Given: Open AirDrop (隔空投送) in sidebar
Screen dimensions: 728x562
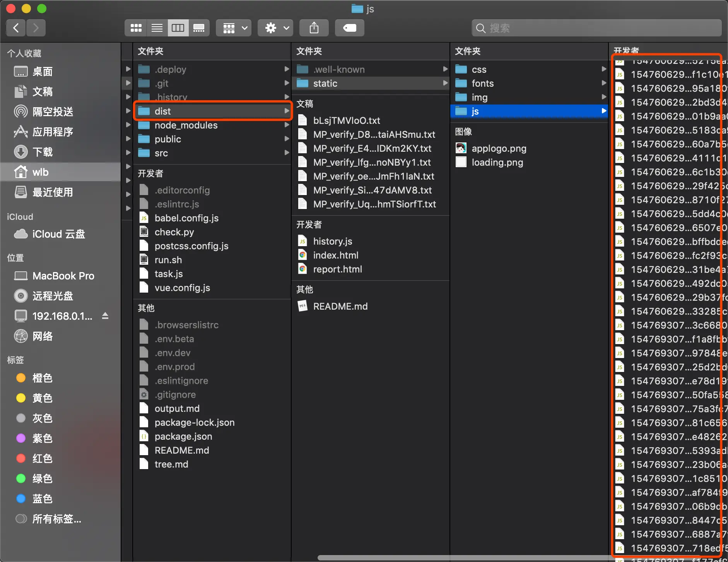Looking at the screenshot, I should (x=53, y=112).
